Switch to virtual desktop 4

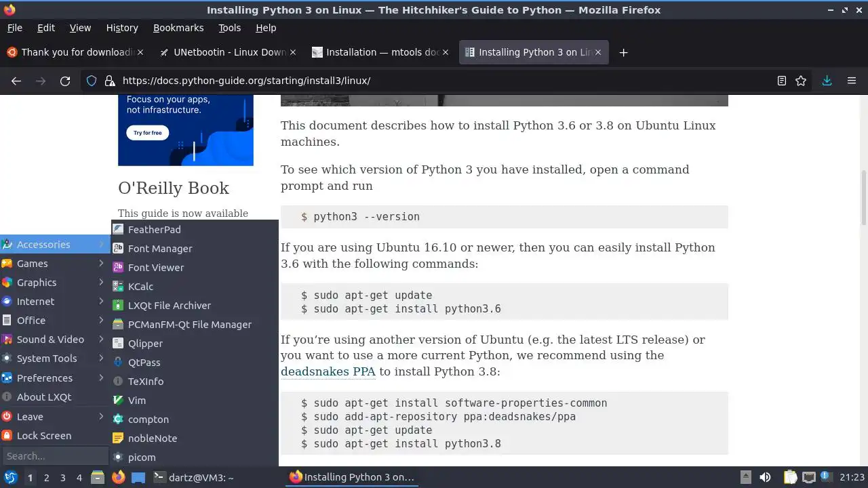coord(79,477)
